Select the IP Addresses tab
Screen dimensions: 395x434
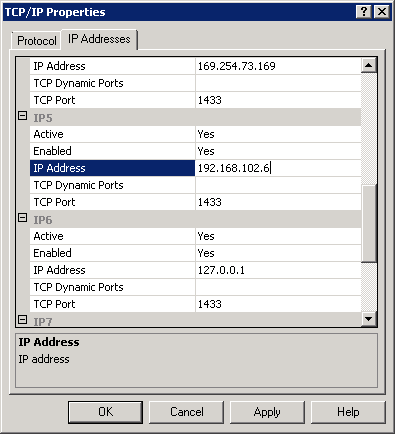pos(99,39)
